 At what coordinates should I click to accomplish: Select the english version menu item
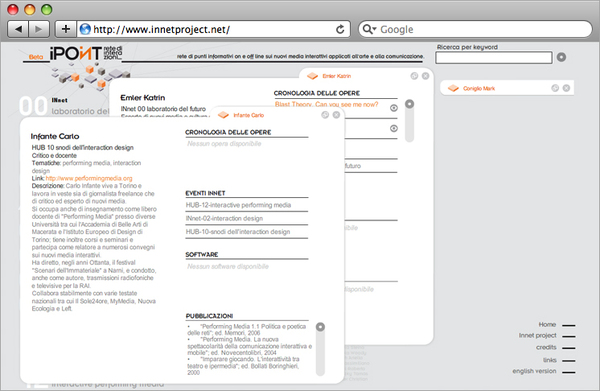click(534, 371)
